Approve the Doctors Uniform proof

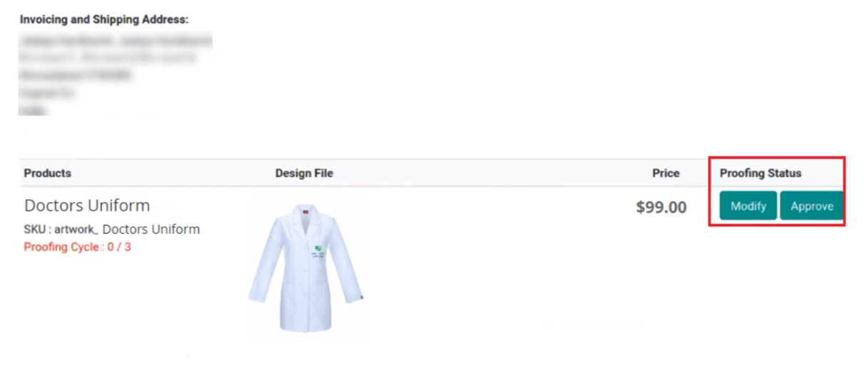coord(812,206)
